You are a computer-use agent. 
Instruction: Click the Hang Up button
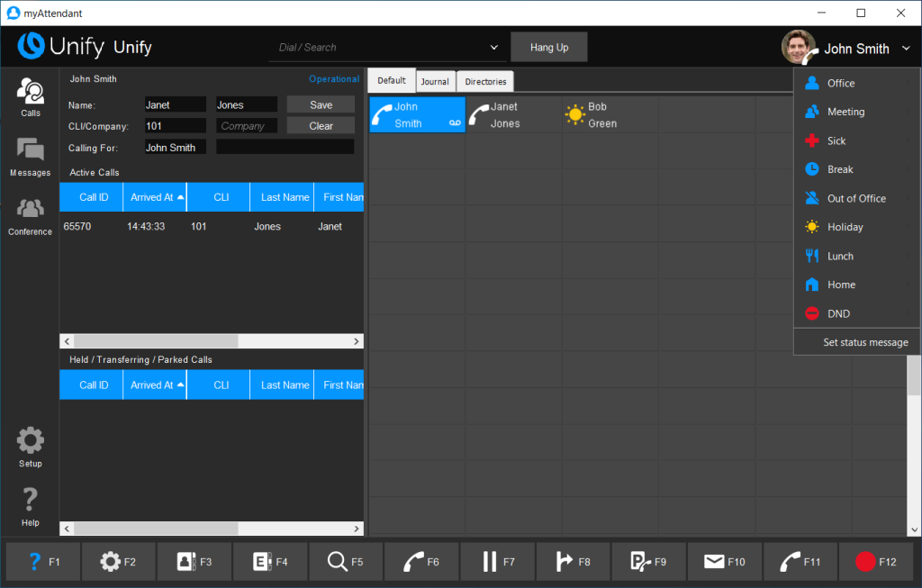(548, 48)
